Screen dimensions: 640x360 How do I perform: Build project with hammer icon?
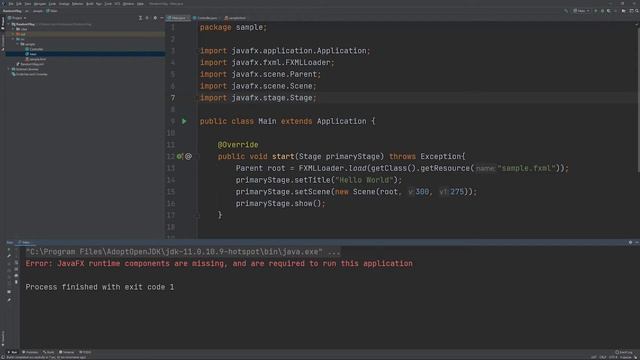click(565, 11)
